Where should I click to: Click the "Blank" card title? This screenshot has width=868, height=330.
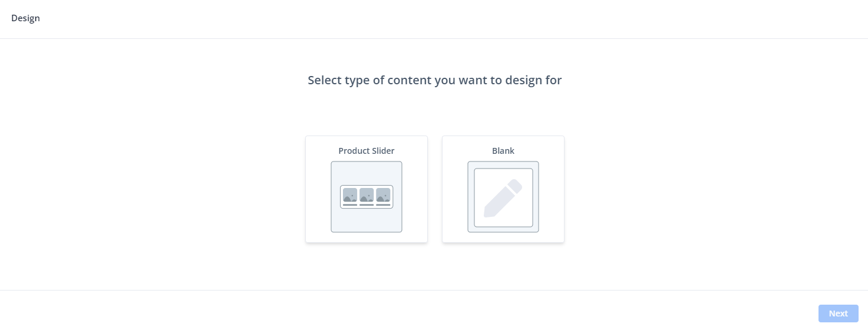[x=503, y=151]
